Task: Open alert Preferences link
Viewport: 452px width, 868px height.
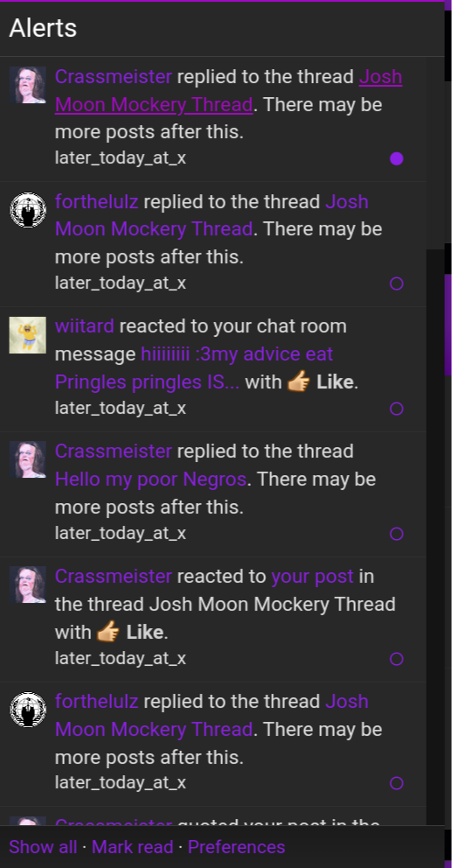Action: pyautogui.click(x=236, y=847)
